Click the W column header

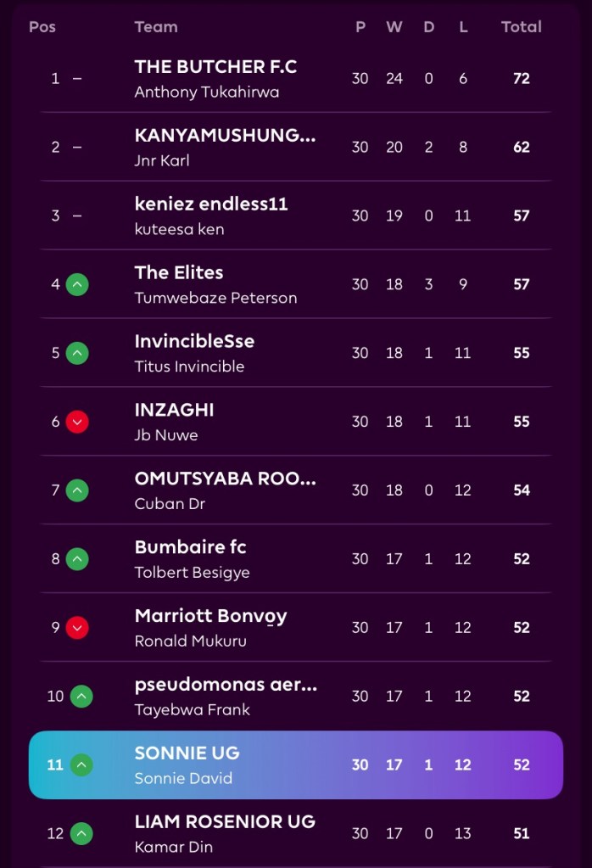(x=394, y=27)
